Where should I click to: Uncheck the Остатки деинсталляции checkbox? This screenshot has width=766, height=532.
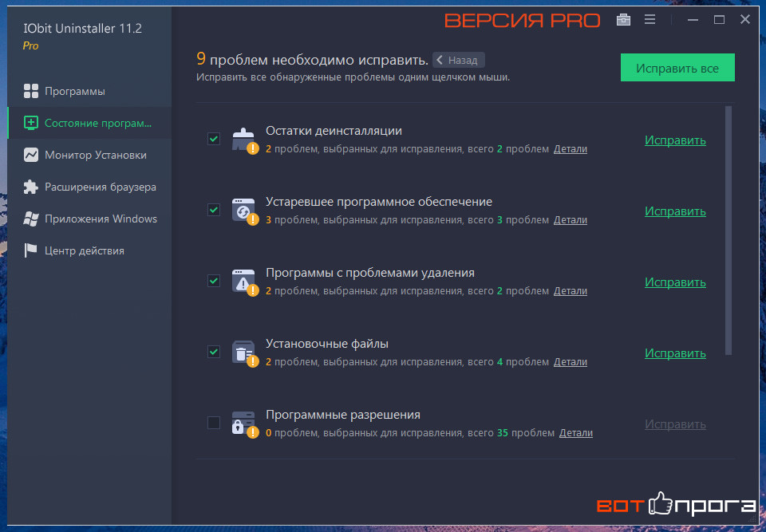coord(214,140)
